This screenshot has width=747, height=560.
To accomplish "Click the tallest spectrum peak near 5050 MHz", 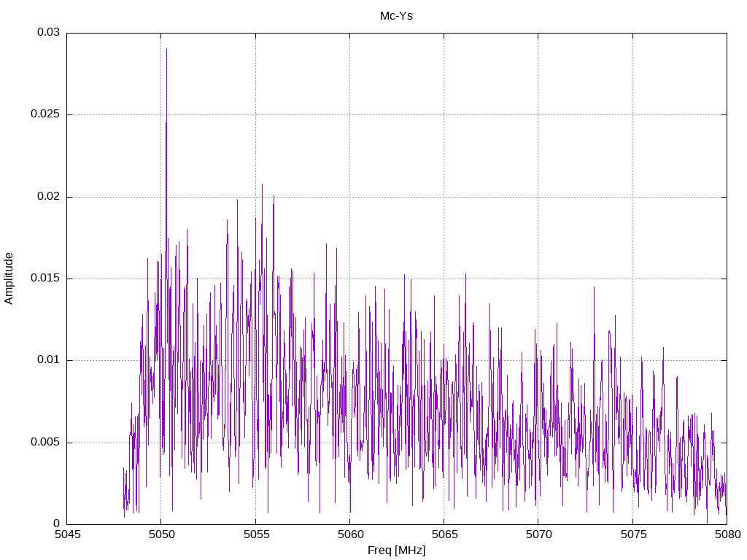I will point(166,50).
